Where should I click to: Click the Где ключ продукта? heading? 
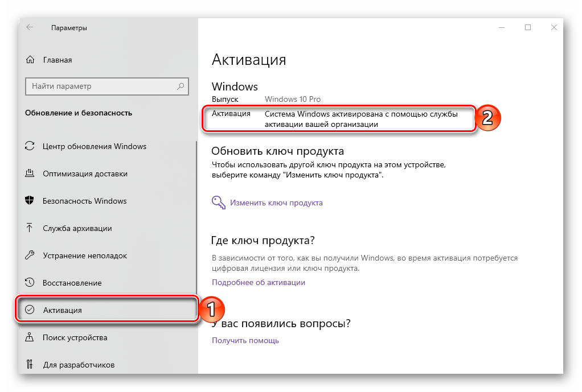(263, 240)
